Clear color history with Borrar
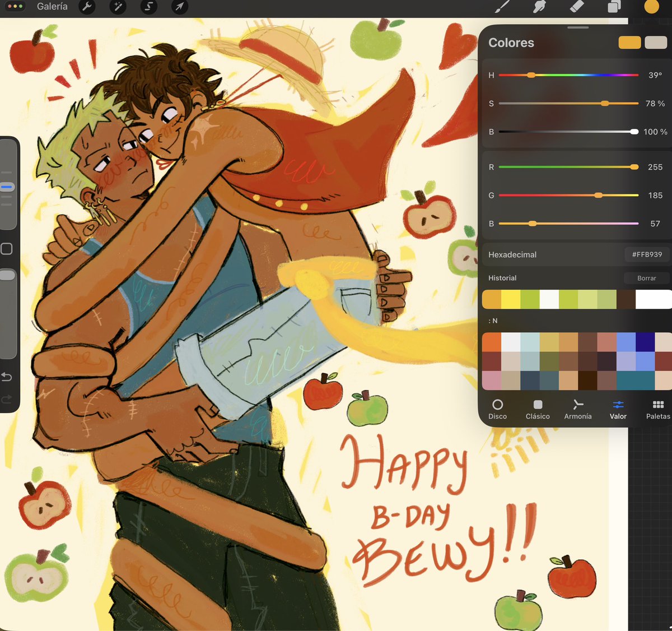The image size is (672, 631). coord(647,278)
